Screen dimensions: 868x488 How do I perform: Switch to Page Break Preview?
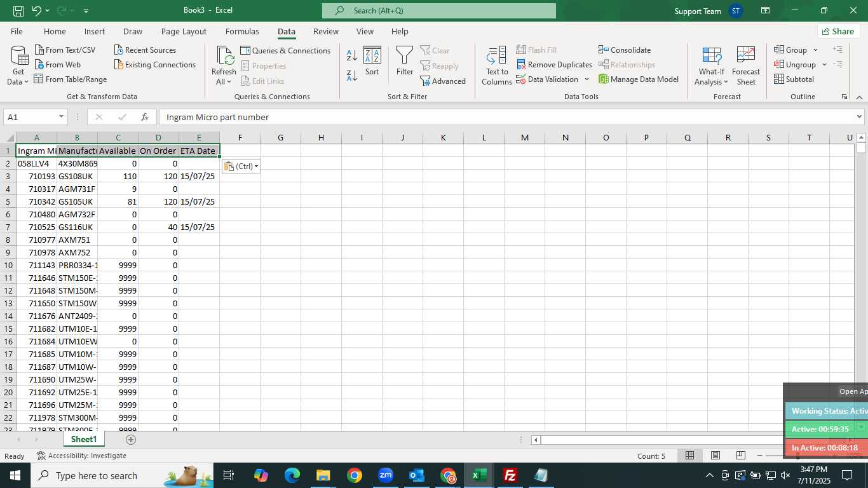pos(741,456)
